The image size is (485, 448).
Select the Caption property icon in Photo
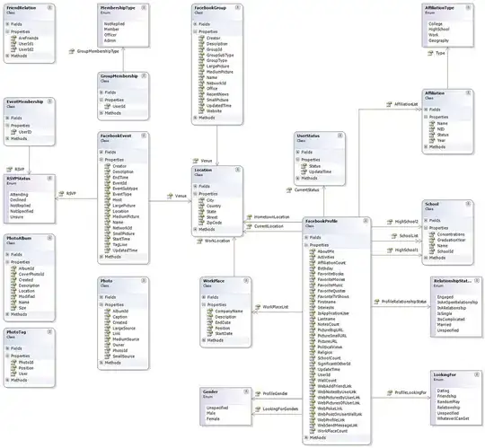[x=108, y=317]
